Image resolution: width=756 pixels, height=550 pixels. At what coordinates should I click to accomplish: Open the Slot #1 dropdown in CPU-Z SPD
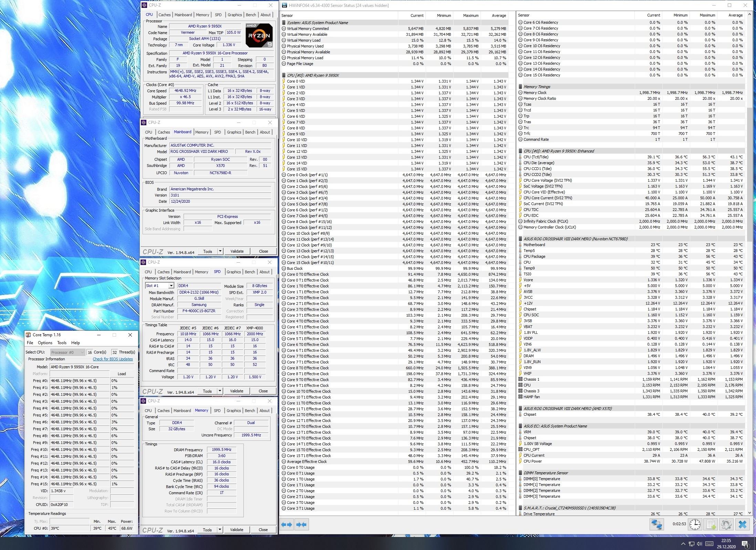click(x=171, y=286)
